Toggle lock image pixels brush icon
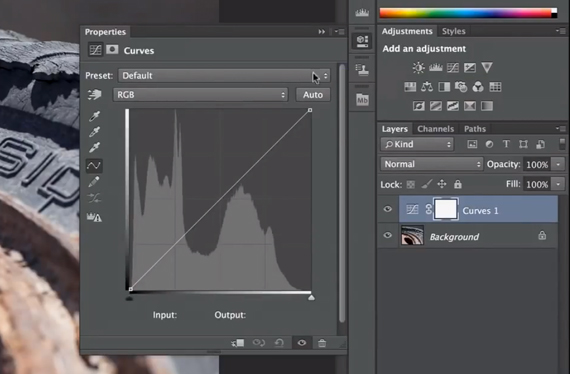Image resolution: width=570 pixels, height=374 pixels. click(426, 184)
